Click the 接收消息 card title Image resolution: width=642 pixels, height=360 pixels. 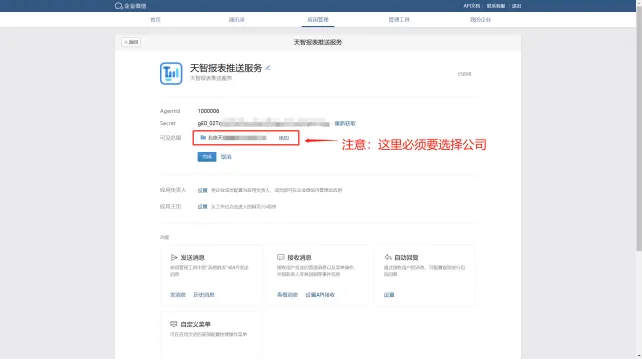[x=299, y=258]
